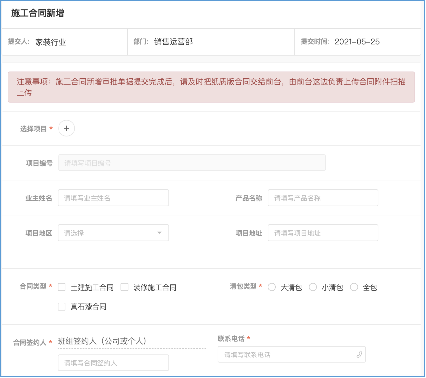Click the 提交人 value 家装行业
Screen dimensions: 426x378
(x=51, y=42)
